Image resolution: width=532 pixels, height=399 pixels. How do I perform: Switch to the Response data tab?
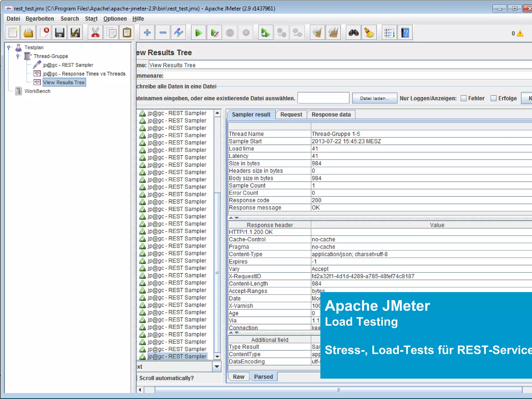click(x=331, y=115)
